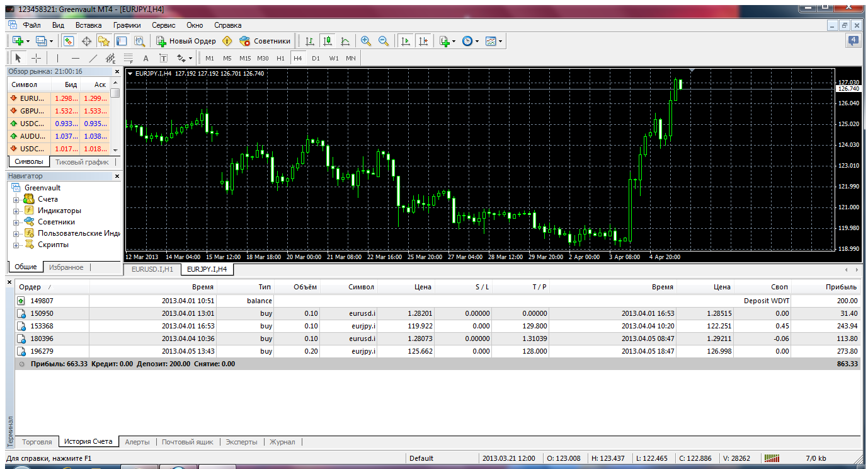Toggle the Navigator folder-star icon

(104, 41)
